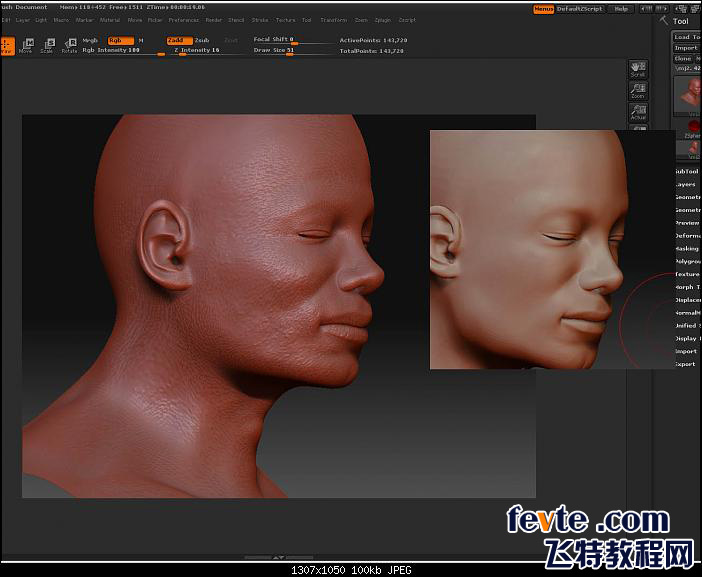The height and width of the screenshot is (577, 702).
Task: Expand the Masking section
Action: tap(687, 248)
